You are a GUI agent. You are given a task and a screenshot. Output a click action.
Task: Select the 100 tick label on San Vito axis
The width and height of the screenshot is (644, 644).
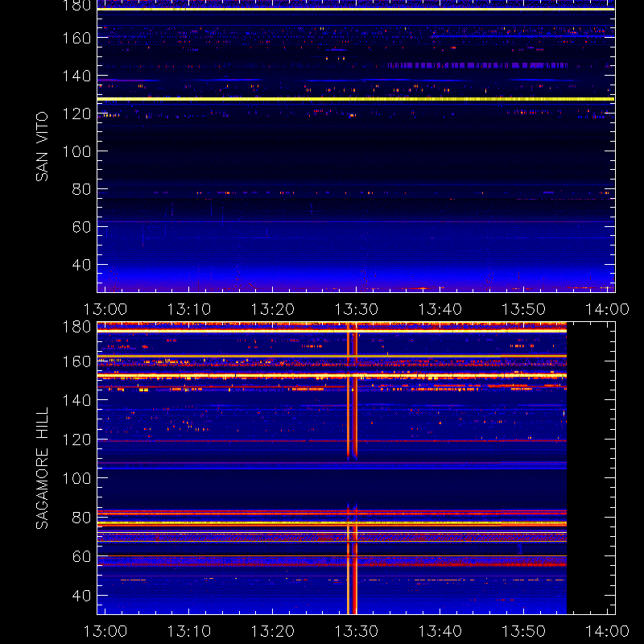pos(76,151)
